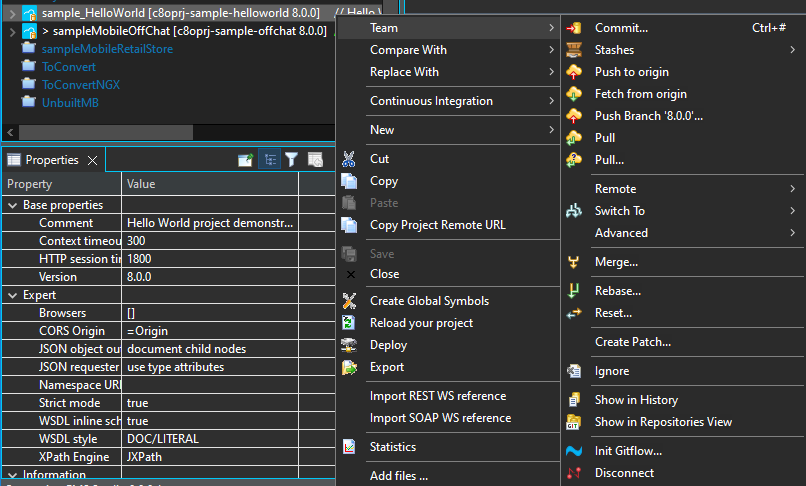Expand the sample_HelloWorld project tree node

point(12,13)
